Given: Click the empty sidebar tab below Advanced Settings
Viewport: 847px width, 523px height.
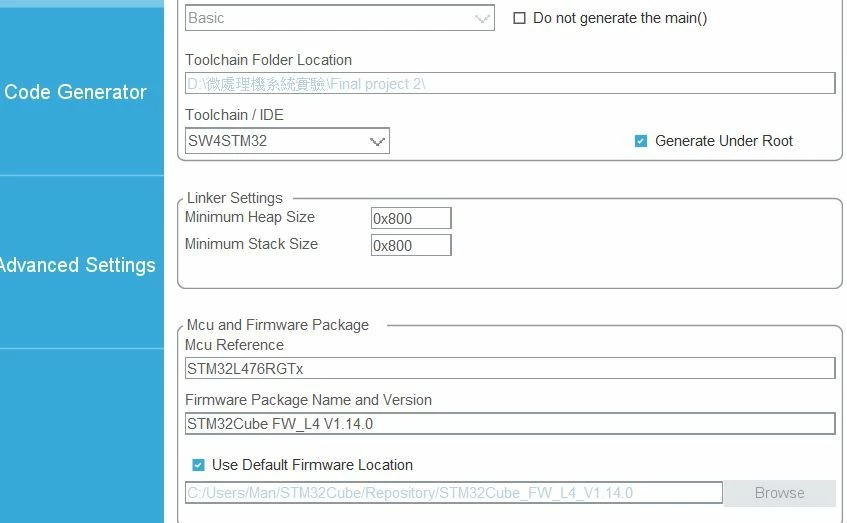Looking at the screenshot, I should (82, 435).
